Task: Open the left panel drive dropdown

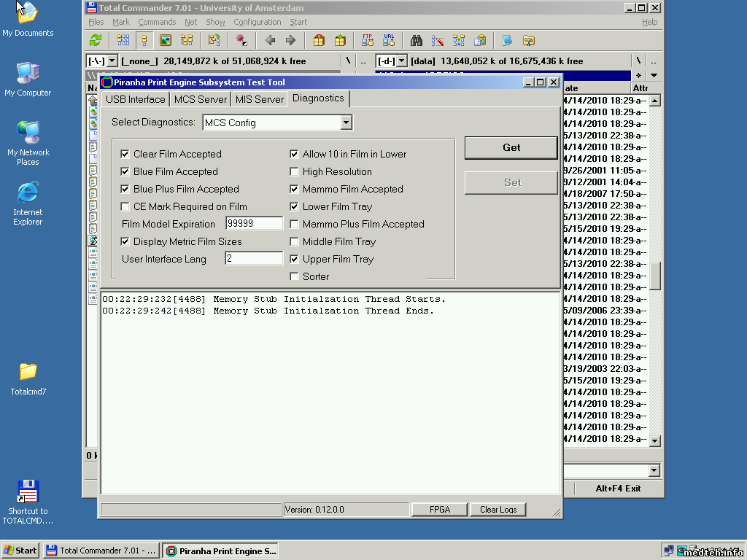Action: click(112, 61)
